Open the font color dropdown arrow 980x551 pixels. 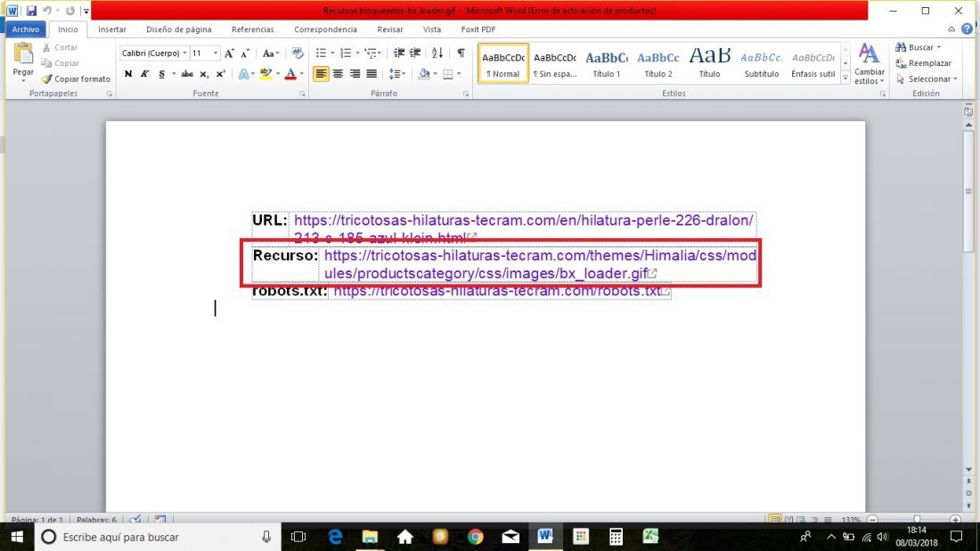(x=301, y=74)
